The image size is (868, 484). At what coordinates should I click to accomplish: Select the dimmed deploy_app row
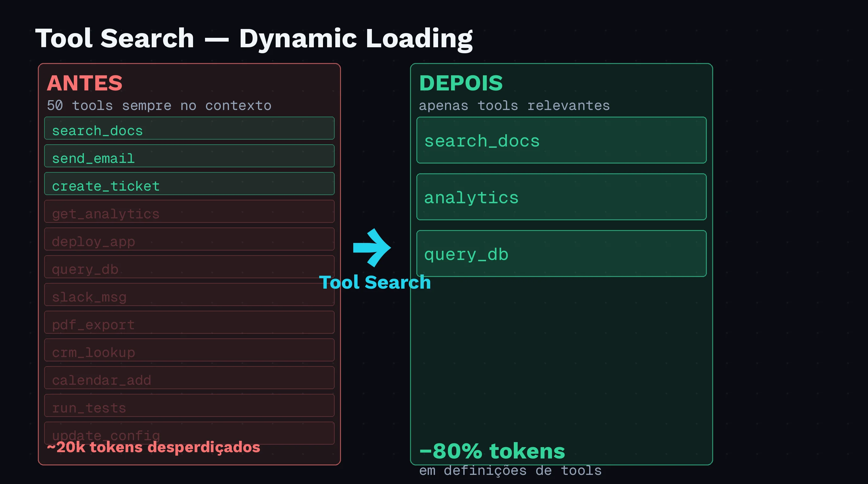point(189,239)
